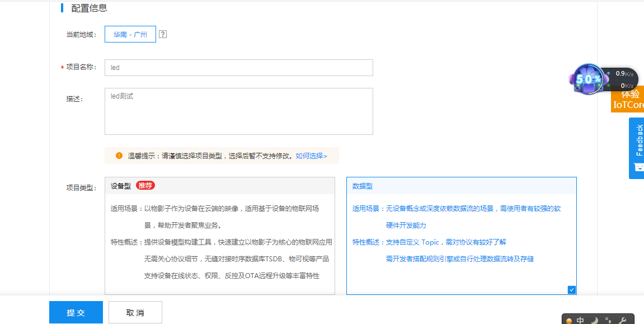Click the help icon beside the region selector
This screenshot has height=324, width=644.
pyautogui.click(x=163, y=34)
